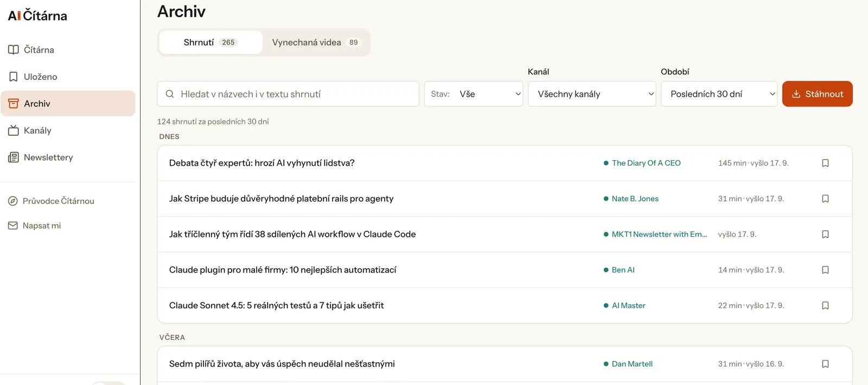Bookmark the Debata čtyř expertů summary
This screenshot has height=385, width=868.
point(825,163)
